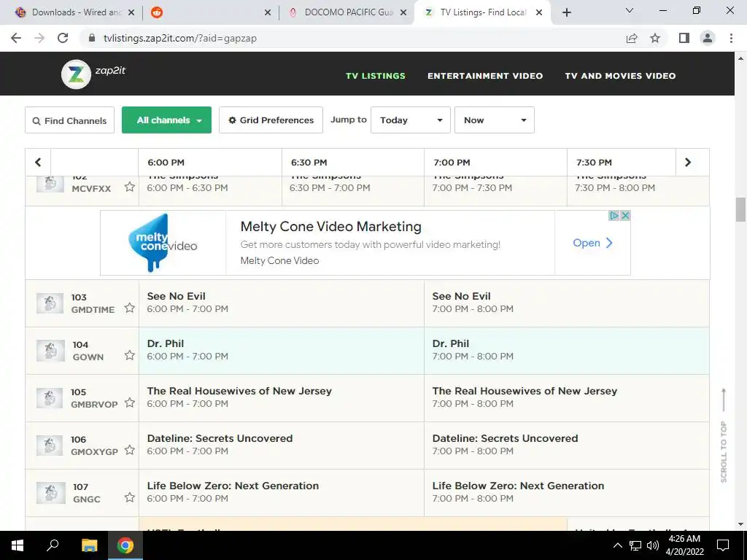
Task: Click the Melty Cone Video Marketing ad title
Action: pyautogui.click(x=331, y=227)
